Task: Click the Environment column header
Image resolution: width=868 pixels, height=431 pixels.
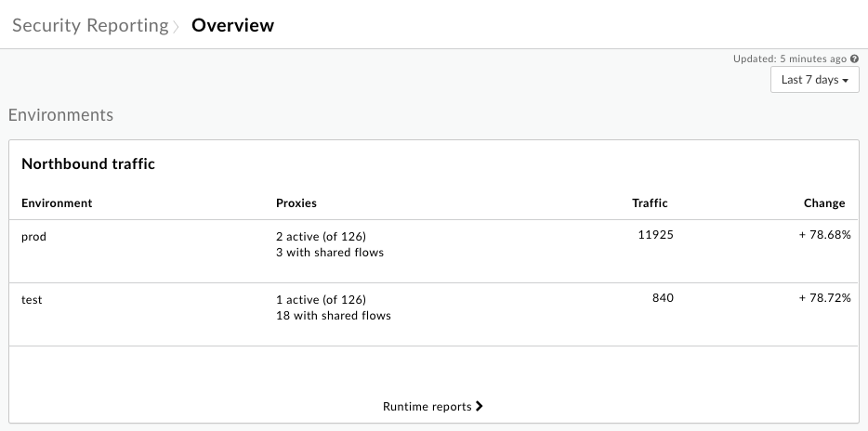Action: 57,202
